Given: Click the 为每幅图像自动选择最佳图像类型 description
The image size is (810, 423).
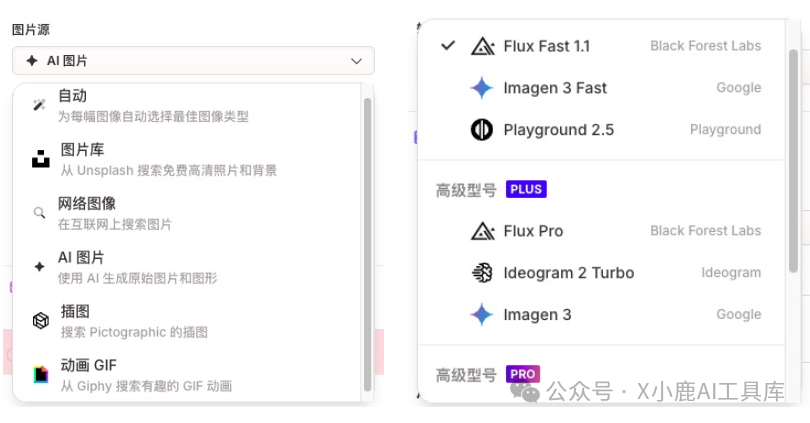Looking at the screenshot, I should point(153,117).
